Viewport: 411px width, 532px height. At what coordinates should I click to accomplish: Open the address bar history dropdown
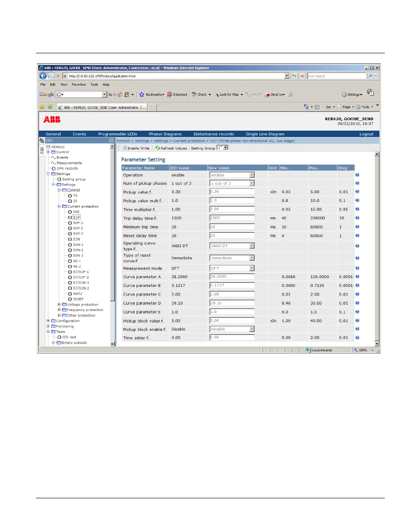pos(287,76)
